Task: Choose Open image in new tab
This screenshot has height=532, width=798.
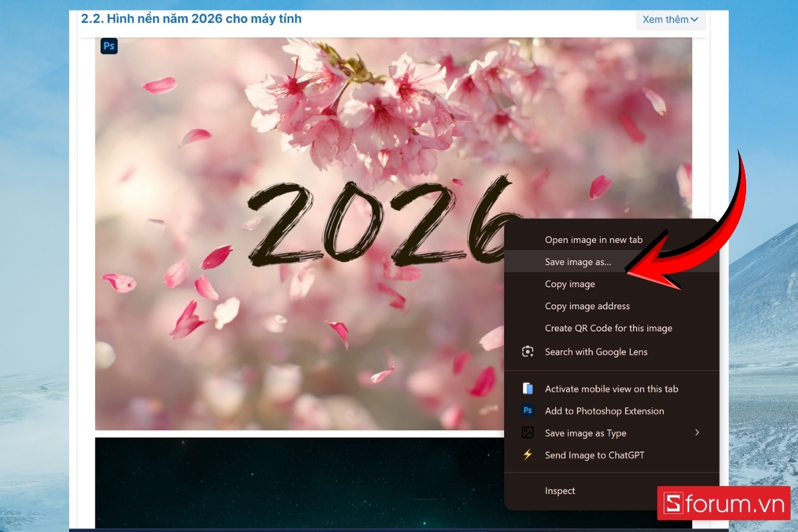Action: (x=593, y=239)
